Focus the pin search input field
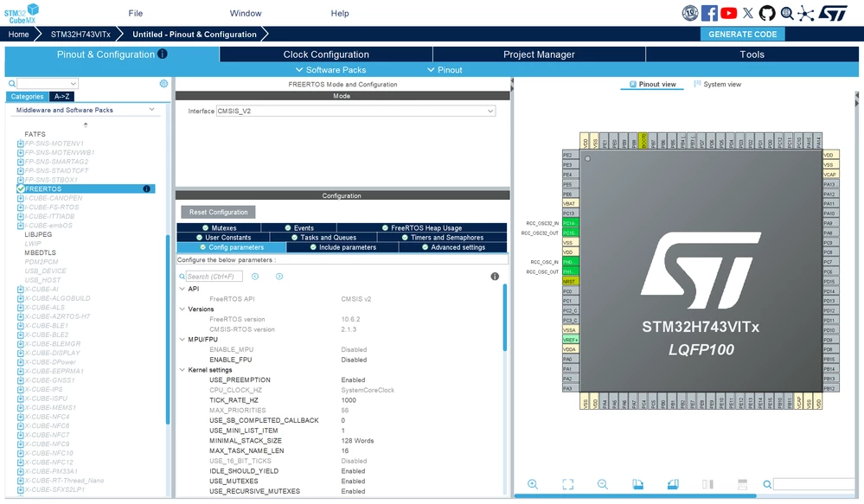 816,484
